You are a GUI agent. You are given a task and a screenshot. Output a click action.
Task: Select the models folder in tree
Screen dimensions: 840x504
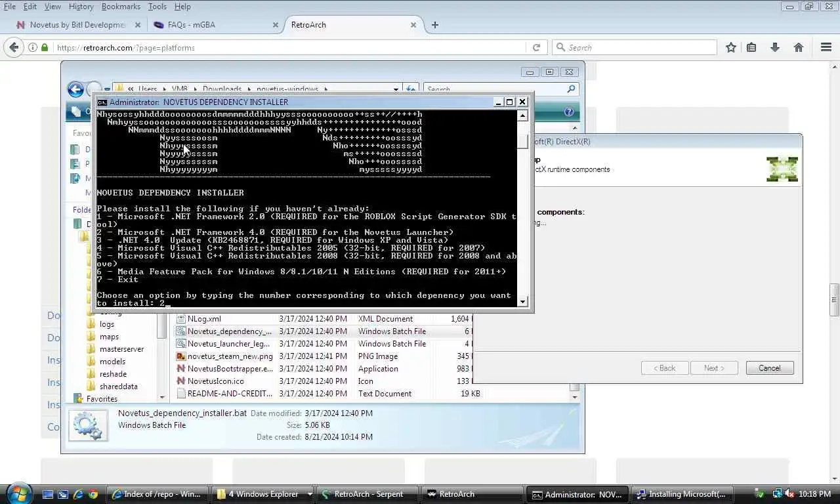112,362
